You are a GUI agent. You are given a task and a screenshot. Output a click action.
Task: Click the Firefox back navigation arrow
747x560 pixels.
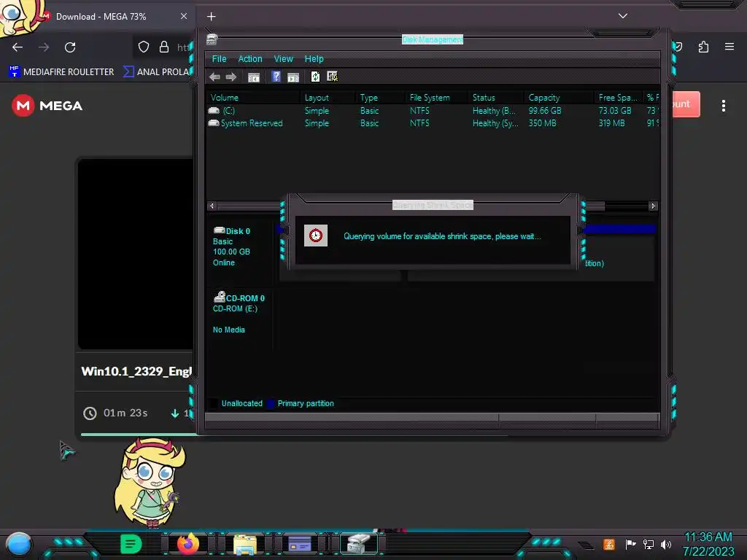(18, 47)
